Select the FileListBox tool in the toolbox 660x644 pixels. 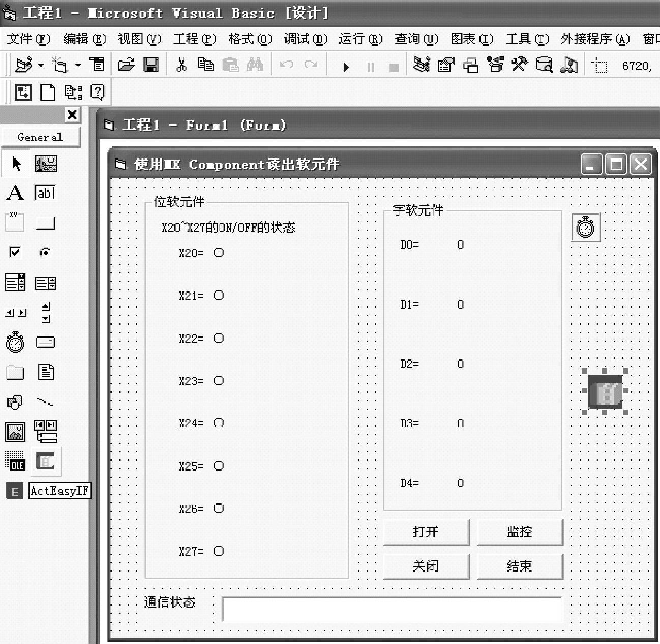tap(46, 372)
